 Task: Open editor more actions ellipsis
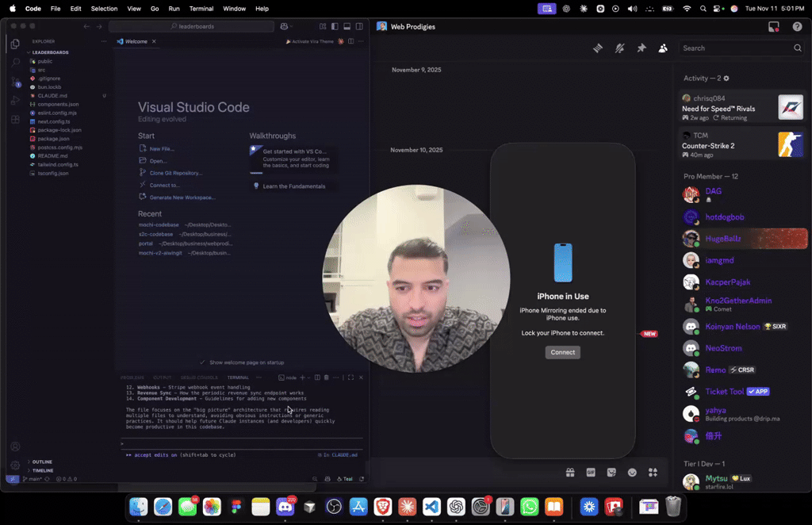[x=361, y=41]
